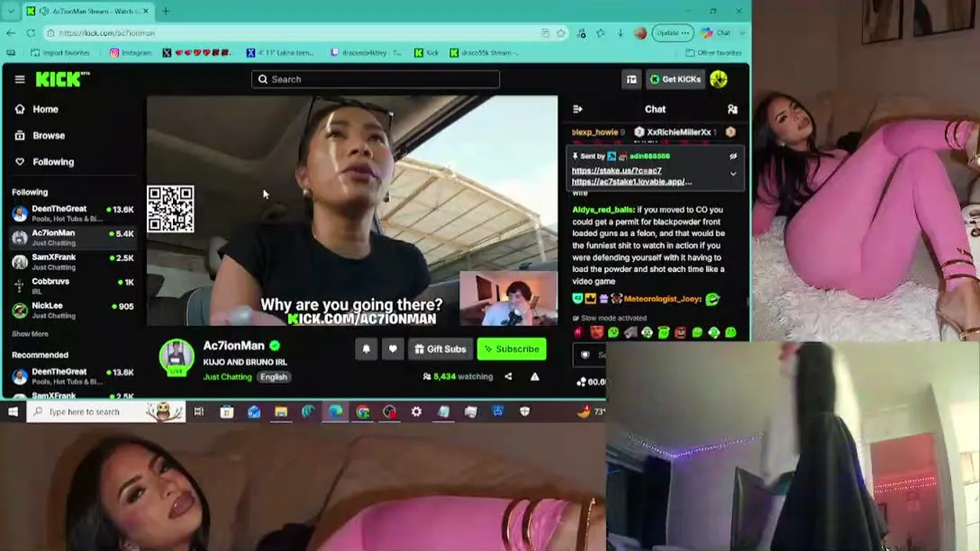Select Ac7ionMan in the Following list
The width and height of the screenshot is (980, 551).
[x=73, y=237]
